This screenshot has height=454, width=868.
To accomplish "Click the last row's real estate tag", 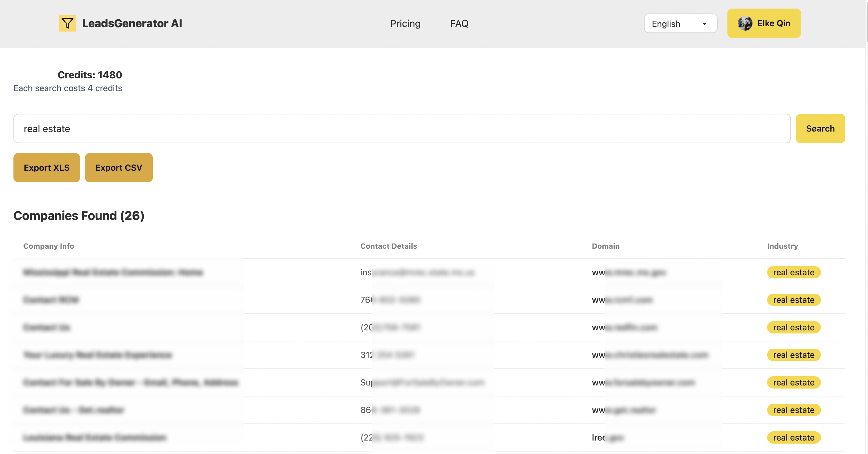I will [793, 437].
